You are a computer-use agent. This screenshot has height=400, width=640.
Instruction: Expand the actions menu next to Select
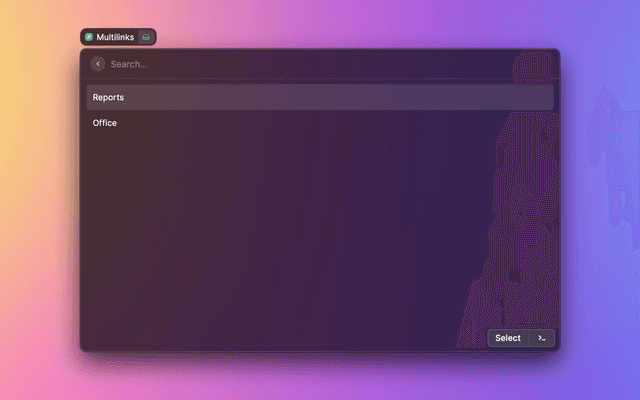(x=541, y=338)
